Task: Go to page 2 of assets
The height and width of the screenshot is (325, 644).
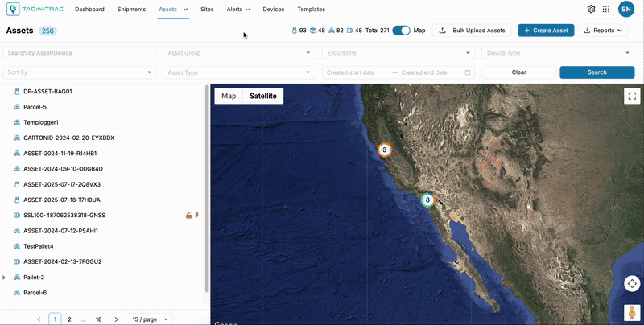Action: click(69, 319)
